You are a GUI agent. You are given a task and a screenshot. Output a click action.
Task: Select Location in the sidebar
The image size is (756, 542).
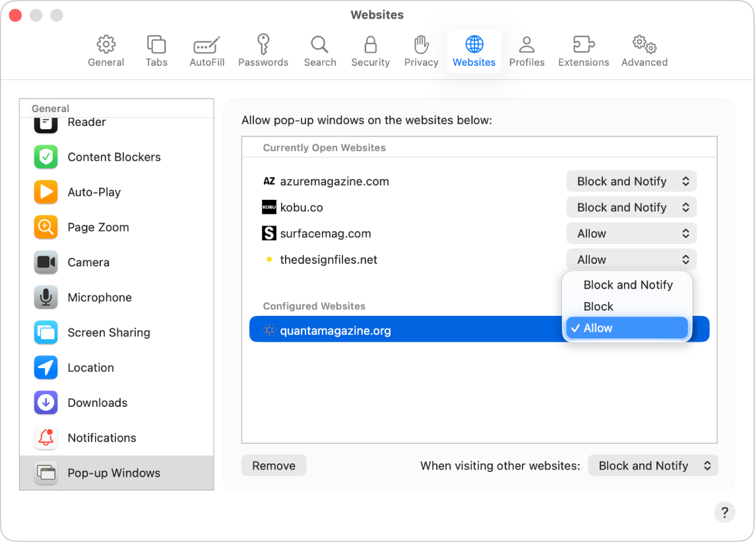(91, 368)
